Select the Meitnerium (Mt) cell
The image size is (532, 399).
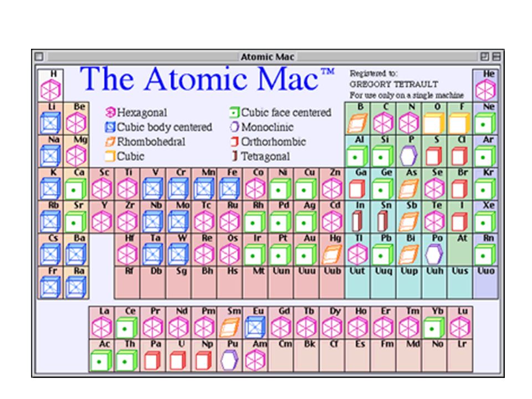(255, 283)
